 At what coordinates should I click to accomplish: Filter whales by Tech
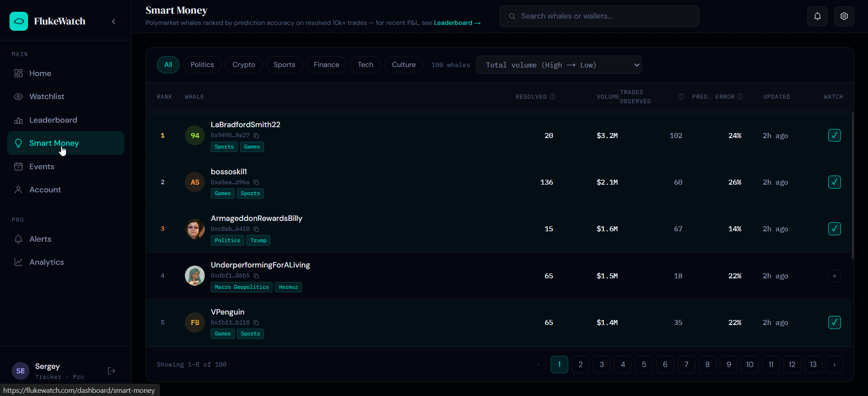click(365, 65)
